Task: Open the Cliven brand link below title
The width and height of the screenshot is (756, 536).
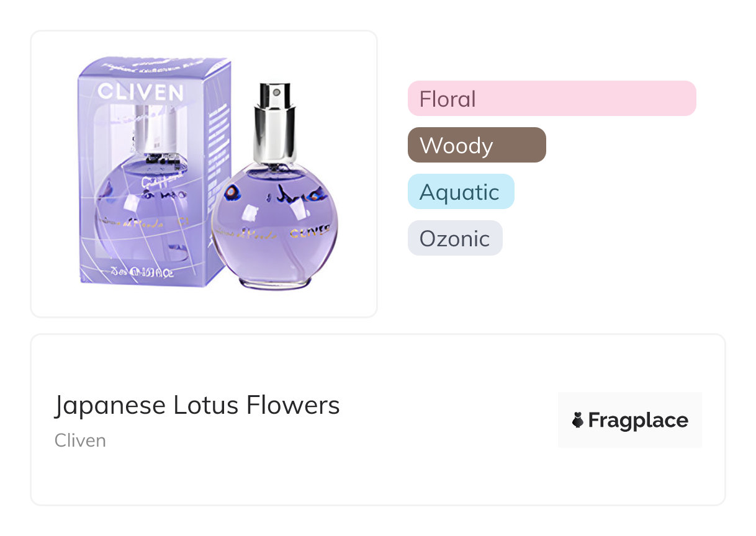Action: [80, 440]
